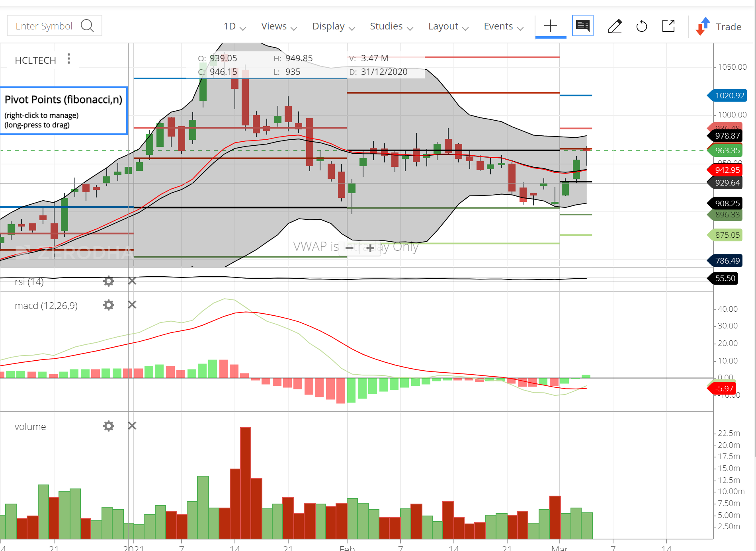Click the magnifier search icon
The image size is (756, 551).
click(87, 26)
